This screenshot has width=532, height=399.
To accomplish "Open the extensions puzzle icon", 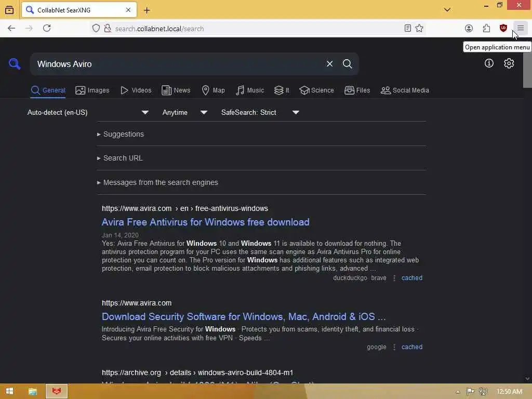I will point(486,28).
